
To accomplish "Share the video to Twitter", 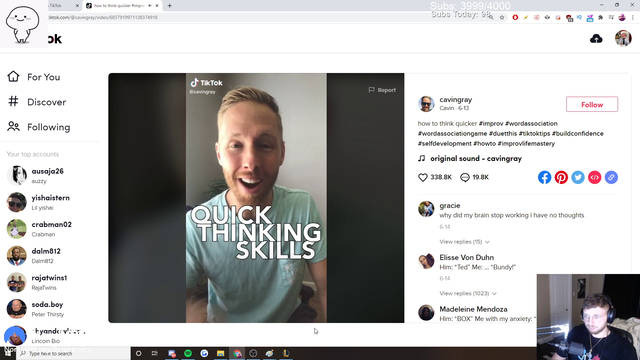I will tap(578, 177).
